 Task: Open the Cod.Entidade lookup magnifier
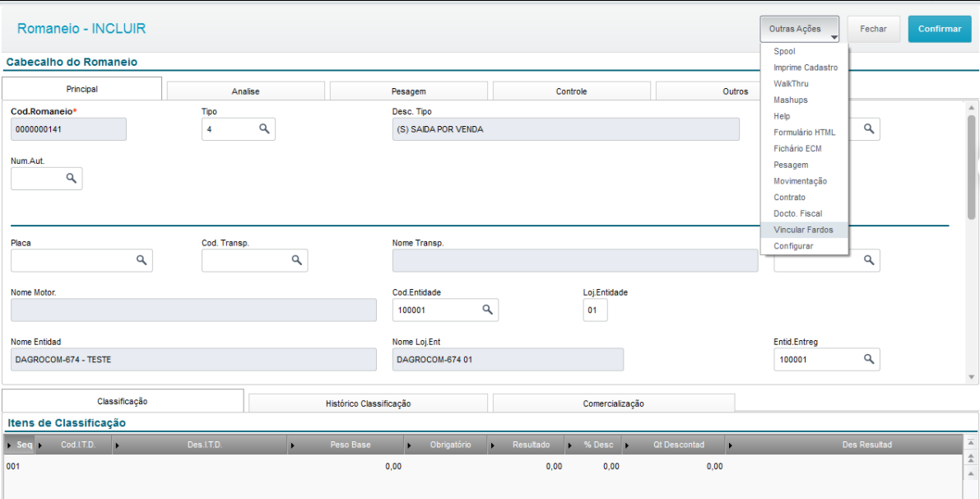point(487,309)
